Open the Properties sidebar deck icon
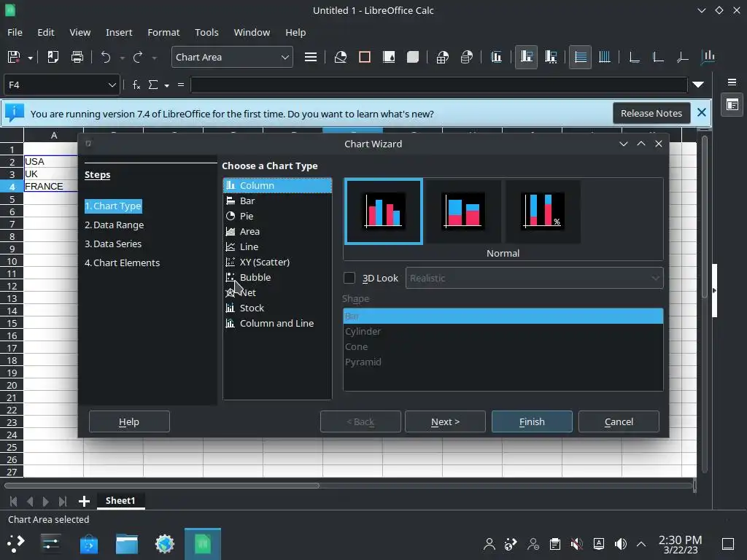 [732, 105]
